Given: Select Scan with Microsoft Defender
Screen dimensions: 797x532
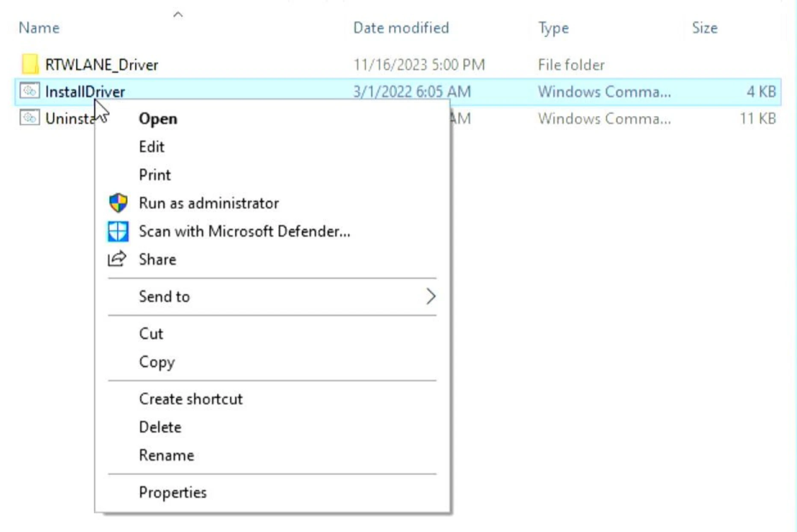Looking at the screenshot, I should click(x=245, y=231).
